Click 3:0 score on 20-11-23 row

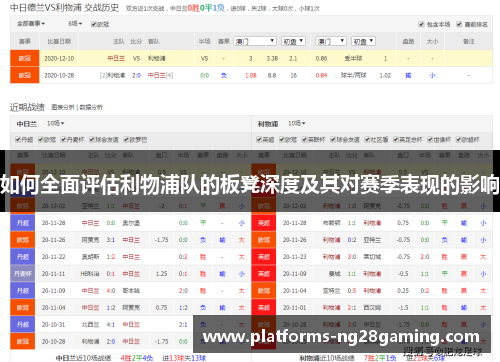352,257
